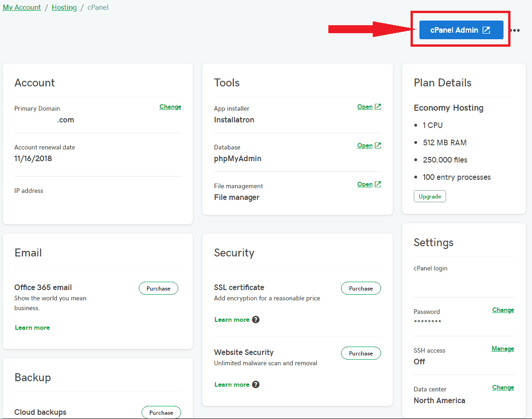
Task: Click the Economy Hosting plan name
Action: (x=448, y=108)
